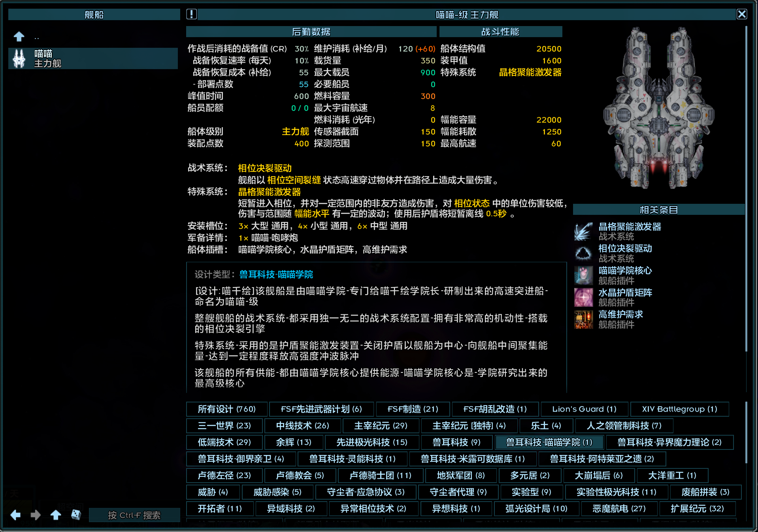The image size is (758, 532).
Task: Click the design tag list scrollbar
Action: point(746,432)
